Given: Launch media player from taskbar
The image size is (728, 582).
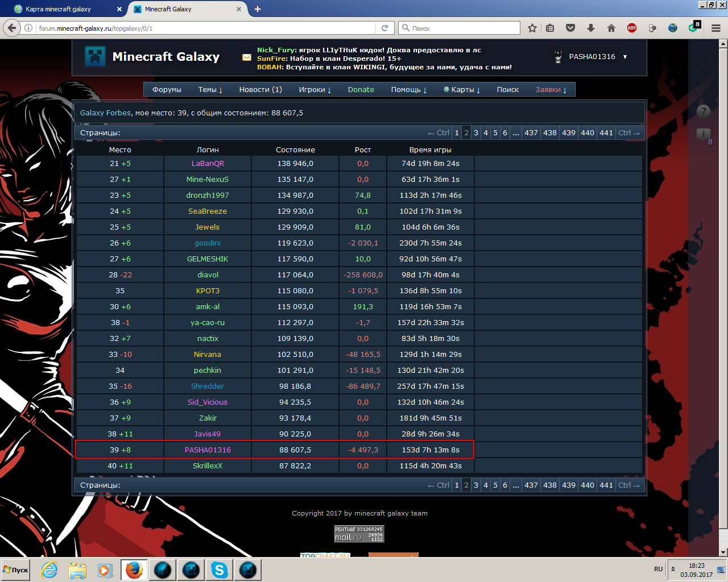Looking at the screenshot, I should pos(105,569).
